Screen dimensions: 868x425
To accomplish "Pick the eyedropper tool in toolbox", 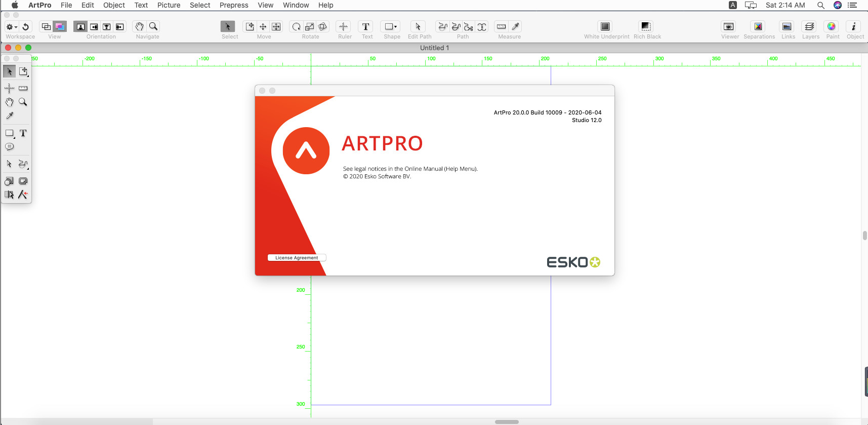I will coord(9,115).
